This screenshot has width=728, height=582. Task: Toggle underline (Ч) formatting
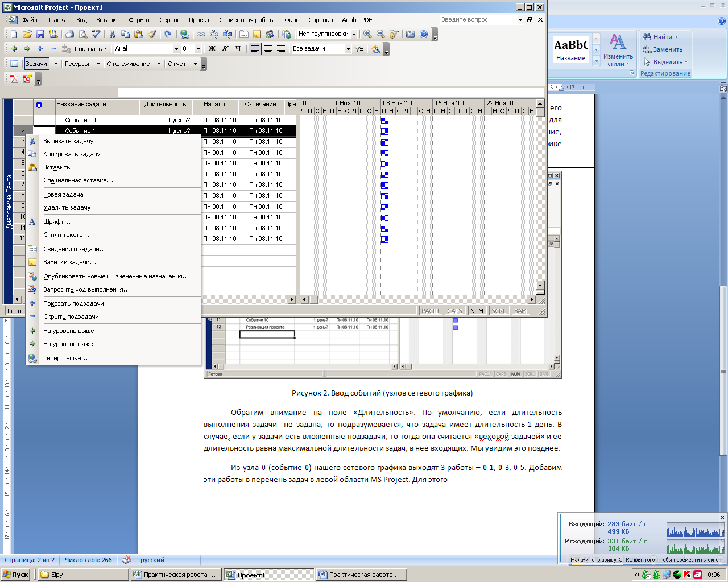238,49
